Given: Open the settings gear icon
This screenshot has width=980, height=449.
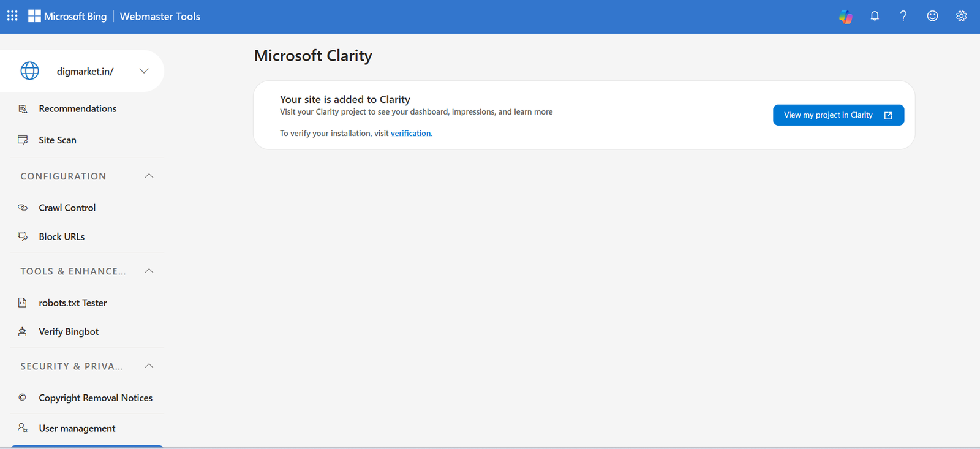Looking at the screenshot, I should click(x=961, y=16).
